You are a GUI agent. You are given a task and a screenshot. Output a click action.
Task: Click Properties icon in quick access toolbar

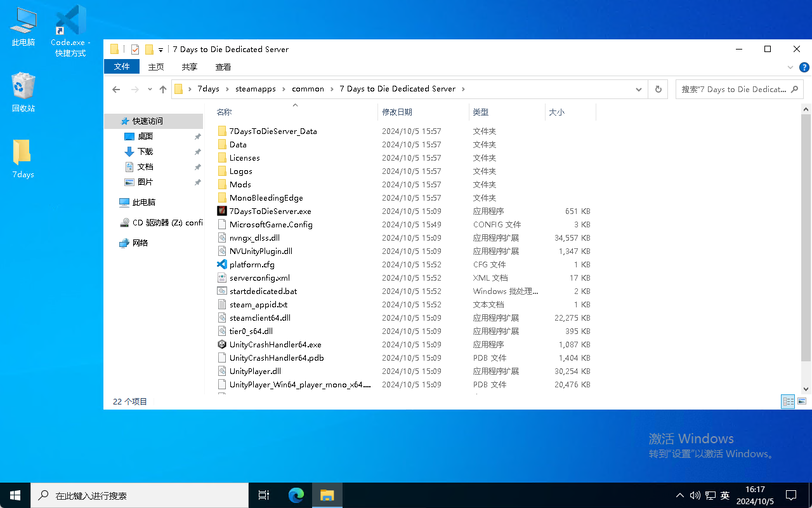[x=135, y=49]
